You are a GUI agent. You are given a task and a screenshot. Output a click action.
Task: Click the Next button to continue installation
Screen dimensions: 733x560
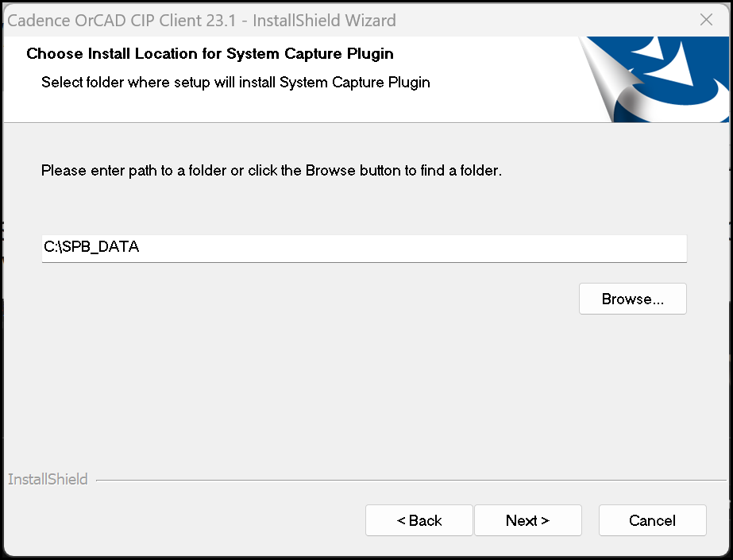point(527,520)
